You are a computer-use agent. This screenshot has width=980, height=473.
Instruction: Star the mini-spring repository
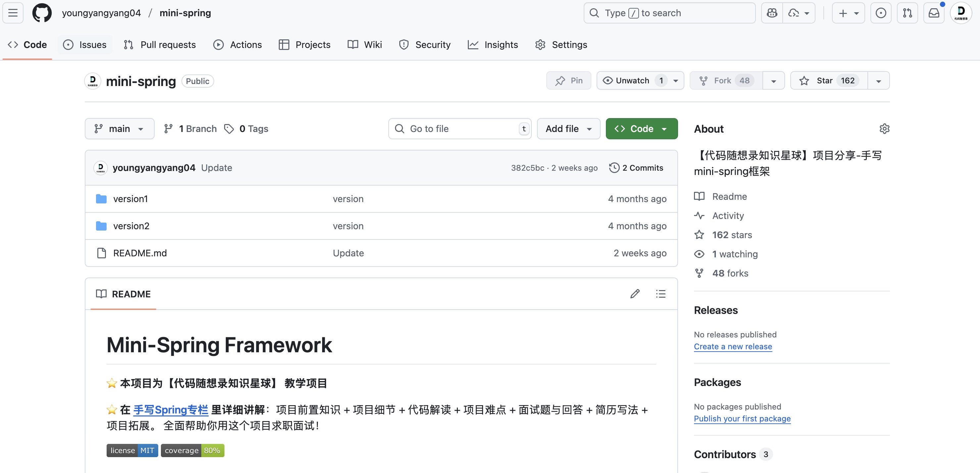click(829, 81)
